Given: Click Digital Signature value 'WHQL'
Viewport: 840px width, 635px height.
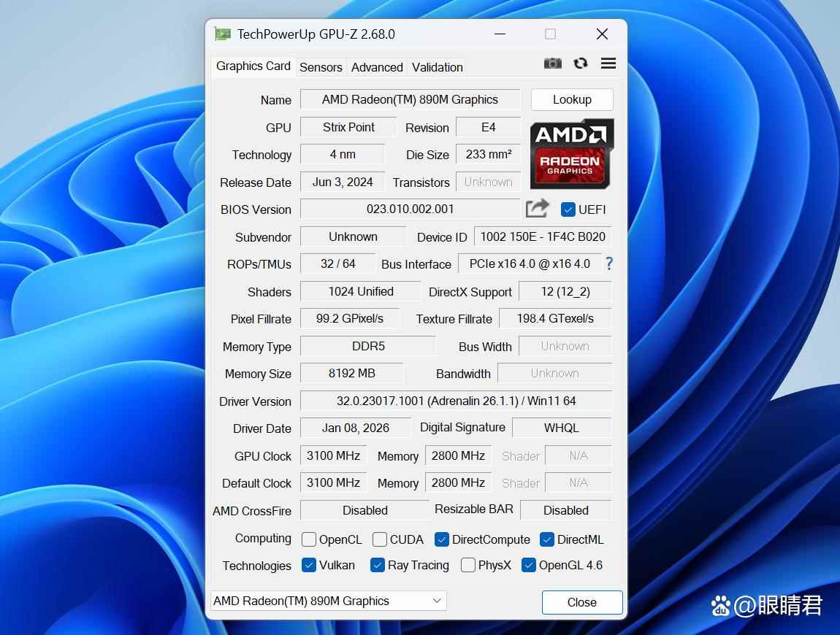Looking at the screenshot, I should point(562,428).
